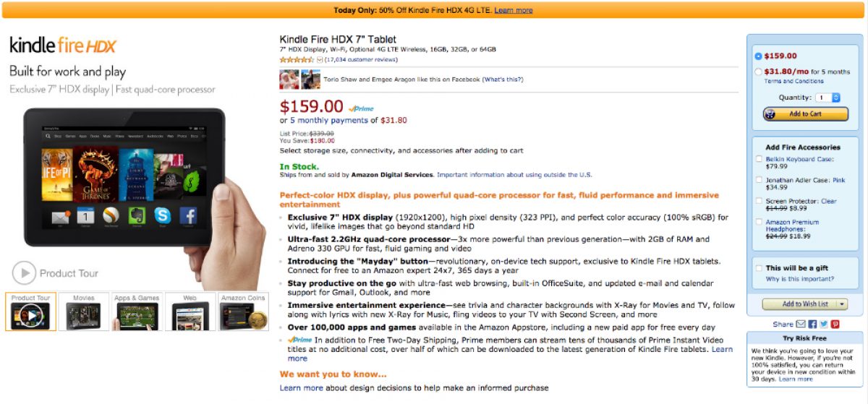Check the Belkin Keyboard Case accessory
The width and height of the screenshot is (868, 404).
[758, 159]
